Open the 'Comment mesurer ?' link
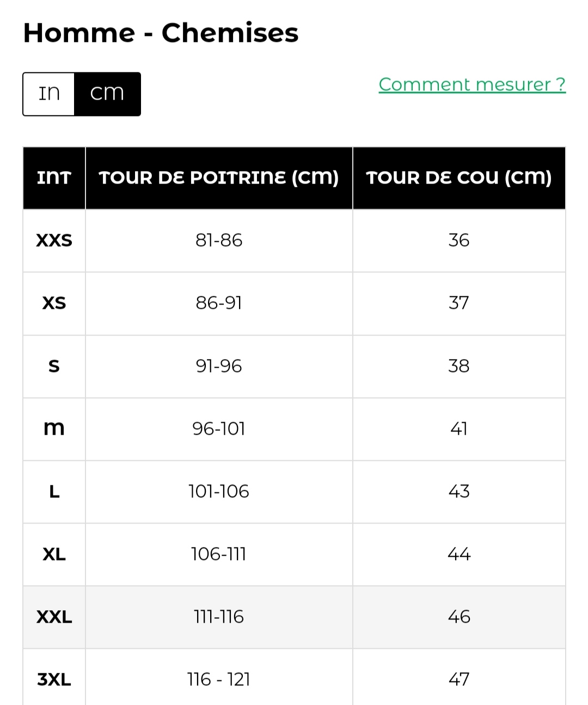588x705 pixels. (x=472, y=84)
